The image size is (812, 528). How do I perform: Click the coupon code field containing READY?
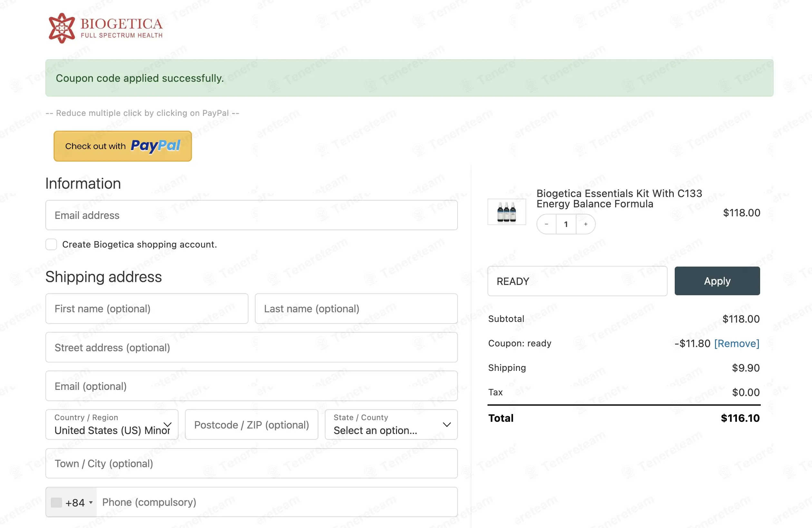[x=577, y=281]
